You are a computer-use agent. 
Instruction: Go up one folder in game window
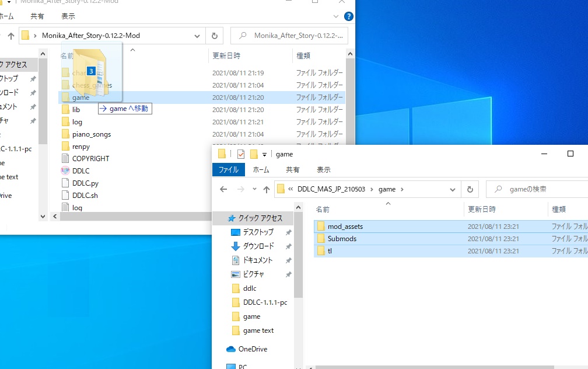[x=267, y=190]
